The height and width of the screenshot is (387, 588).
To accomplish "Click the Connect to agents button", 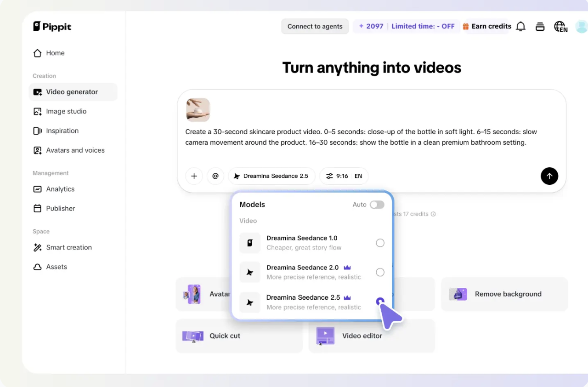I will coord(315,26).
